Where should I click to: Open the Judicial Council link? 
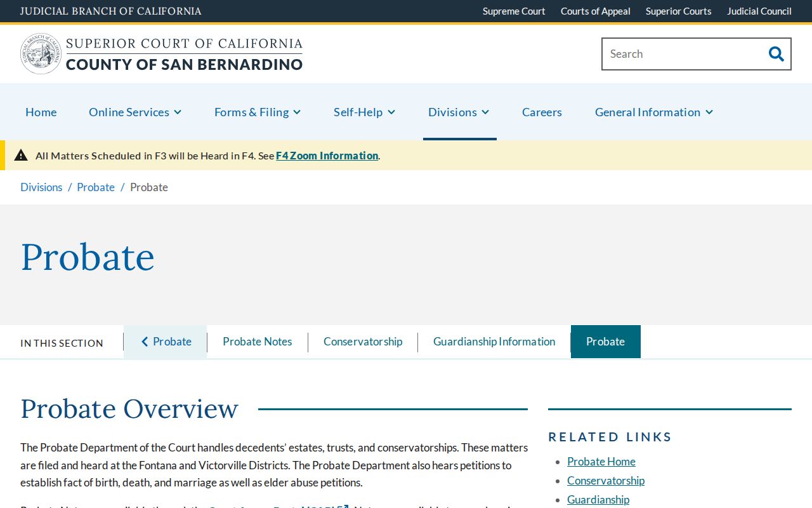tap(759, 11)
